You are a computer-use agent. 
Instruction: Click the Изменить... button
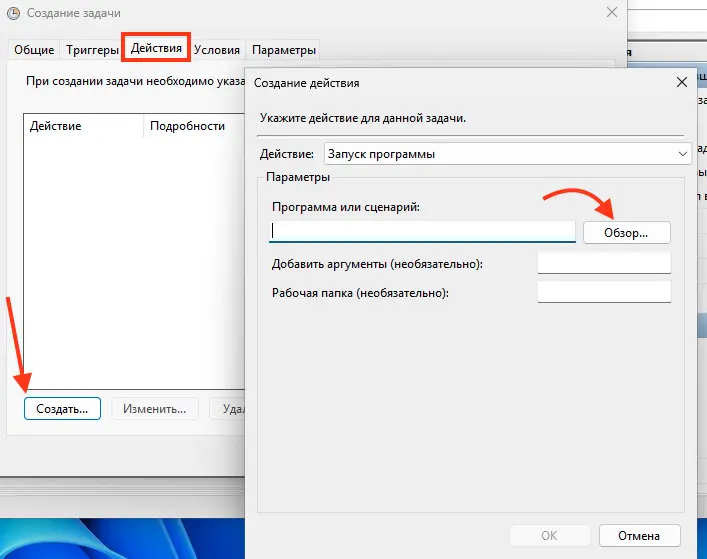coord(155,408)
